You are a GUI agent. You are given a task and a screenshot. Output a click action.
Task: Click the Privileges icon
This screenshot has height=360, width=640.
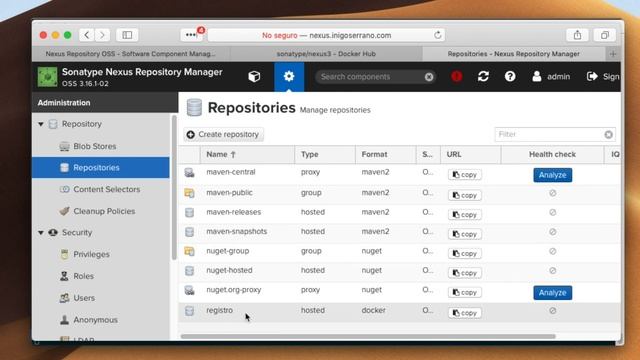coord(64,254)
